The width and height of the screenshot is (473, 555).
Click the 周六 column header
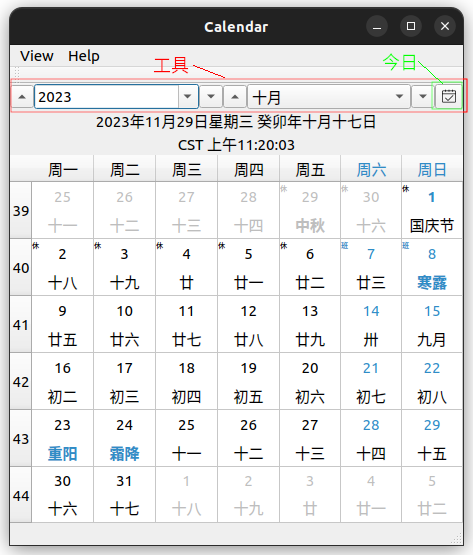(x=371, y=170)
